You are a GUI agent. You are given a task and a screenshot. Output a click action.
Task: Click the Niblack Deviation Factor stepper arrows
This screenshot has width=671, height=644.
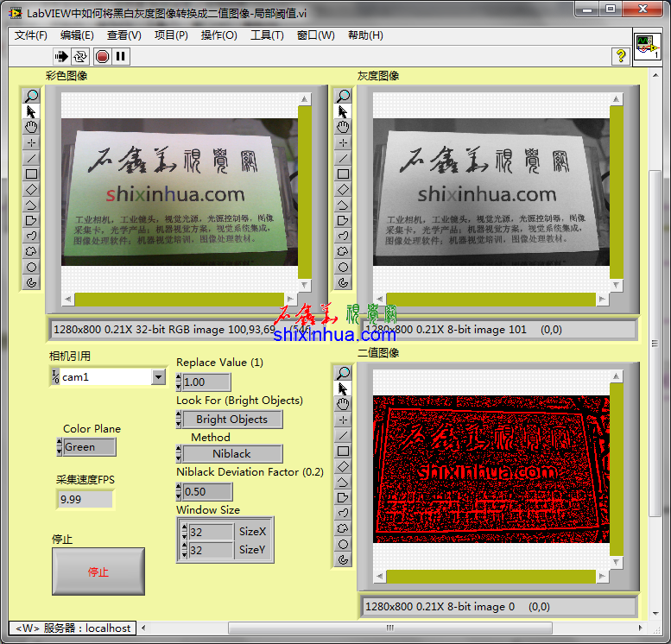(x=180, y=492)
